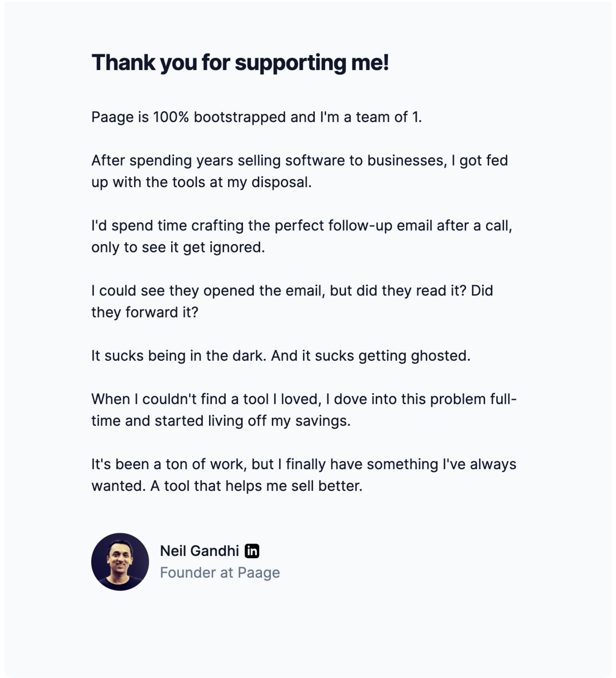This screenshot has height=678, width=616.
Task: Click the perfect follow-up email sentence
Action: pos(301,226)
